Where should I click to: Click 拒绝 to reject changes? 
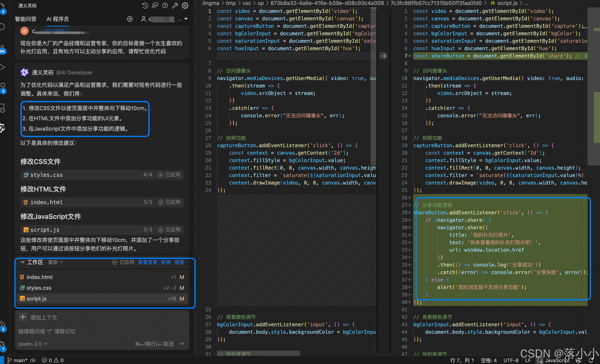pyautogui.click(x=166, y=262)
